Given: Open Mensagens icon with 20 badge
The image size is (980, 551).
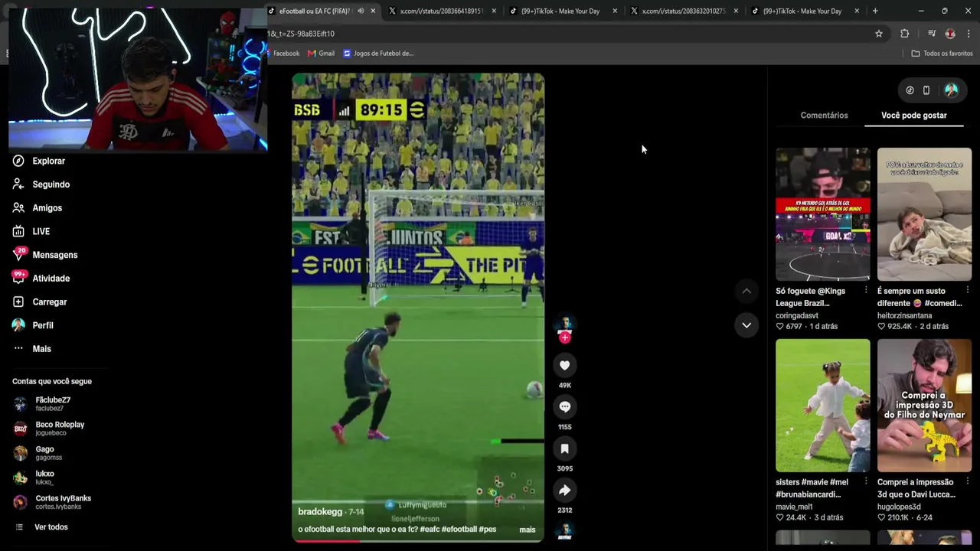Looking at the screenshot, I should coord(18,255).
